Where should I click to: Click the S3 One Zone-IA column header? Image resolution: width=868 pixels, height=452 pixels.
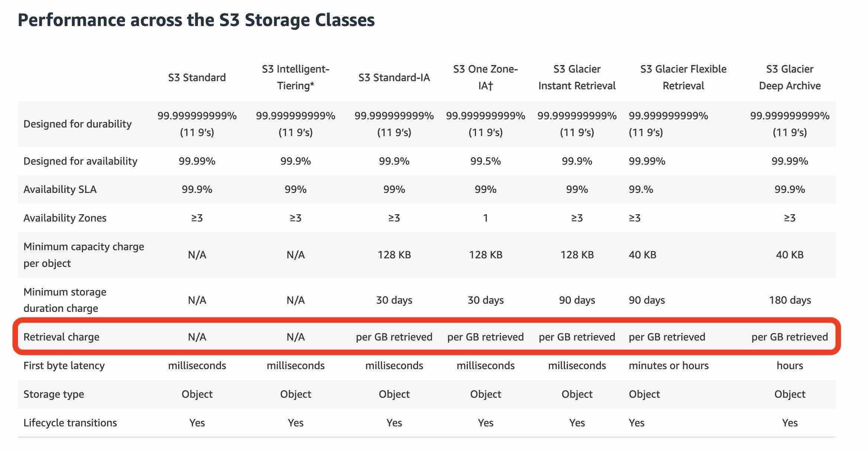tap(485, 77)
